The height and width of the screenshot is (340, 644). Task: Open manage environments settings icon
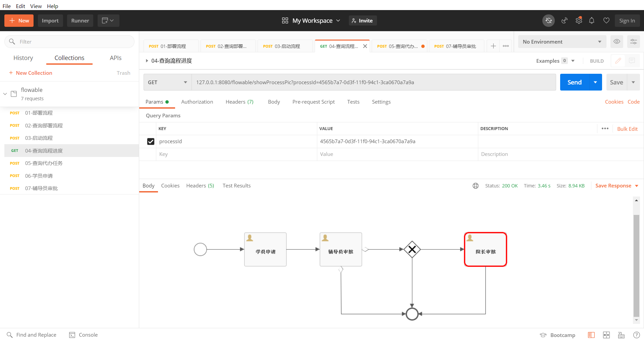(x=633, y=42)
